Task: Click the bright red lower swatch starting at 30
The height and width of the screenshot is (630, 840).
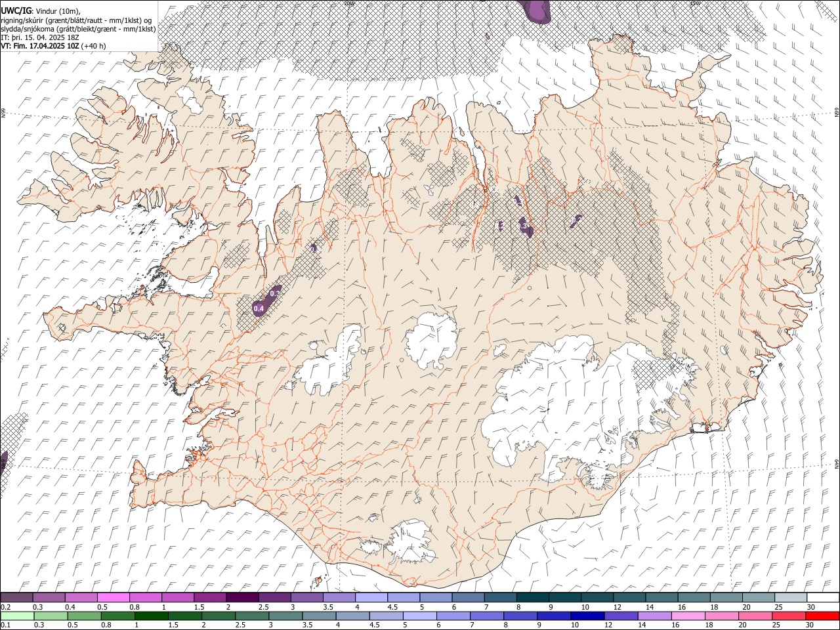Action: pyautogui.click(x=822, y=616)
